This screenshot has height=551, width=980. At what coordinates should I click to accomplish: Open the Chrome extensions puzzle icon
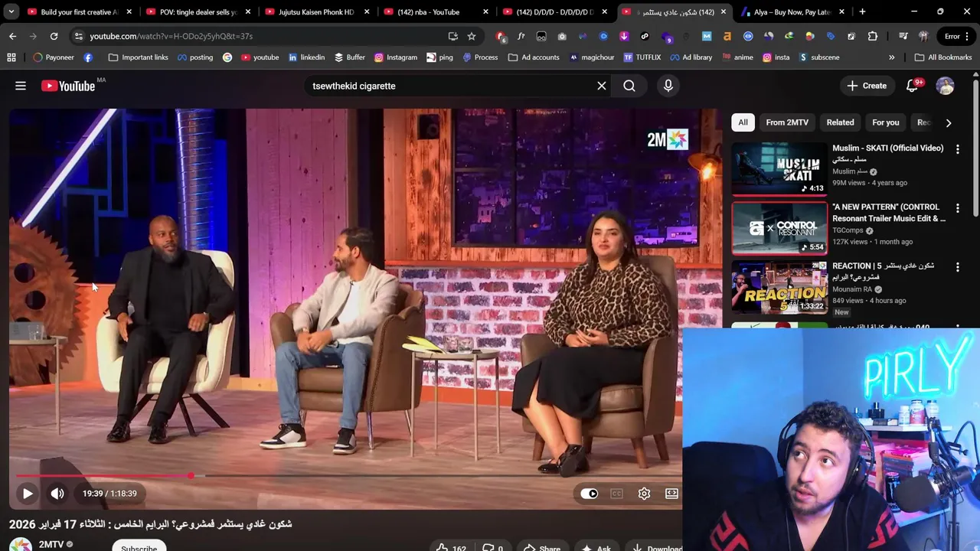[873, 36]
